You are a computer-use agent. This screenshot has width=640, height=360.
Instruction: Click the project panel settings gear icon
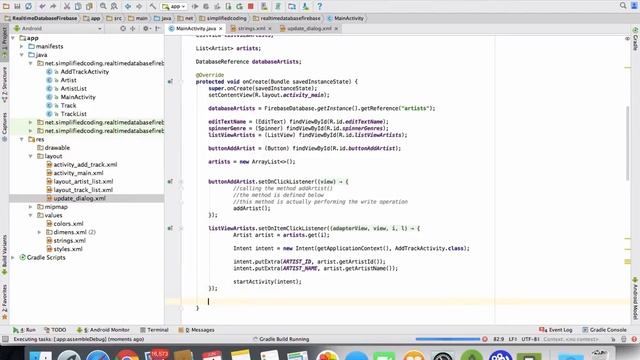(x=146, y=29)
